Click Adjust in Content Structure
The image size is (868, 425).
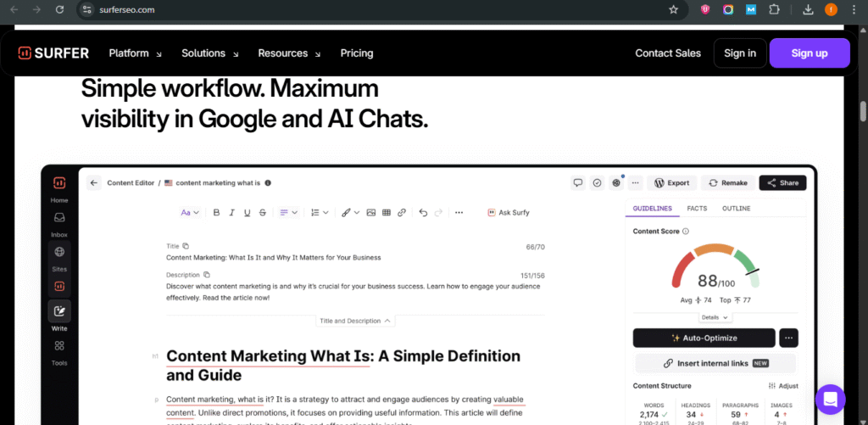coord(783,386)
